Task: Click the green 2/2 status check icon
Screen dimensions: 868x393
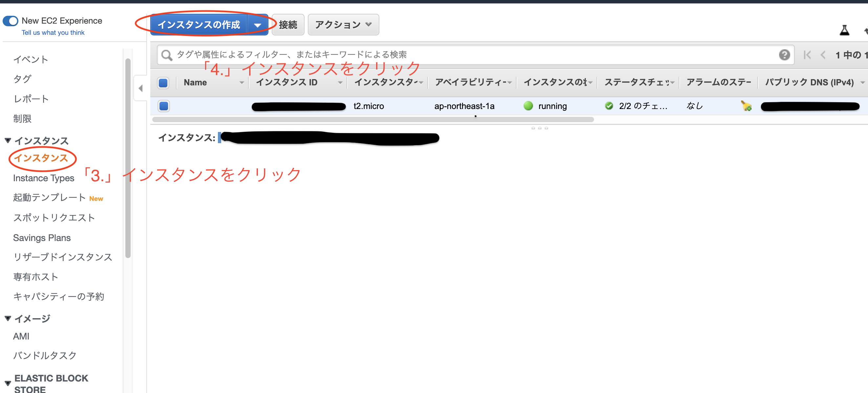Action: tap(609, 106)
